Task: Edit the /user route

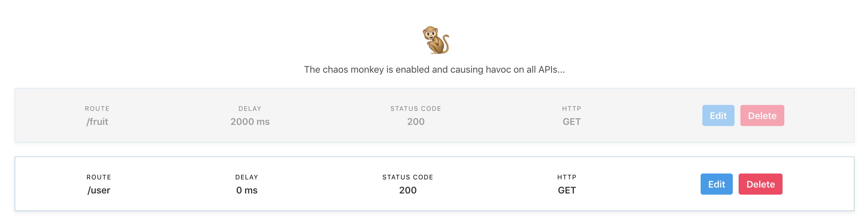Action: coord(716,184)
